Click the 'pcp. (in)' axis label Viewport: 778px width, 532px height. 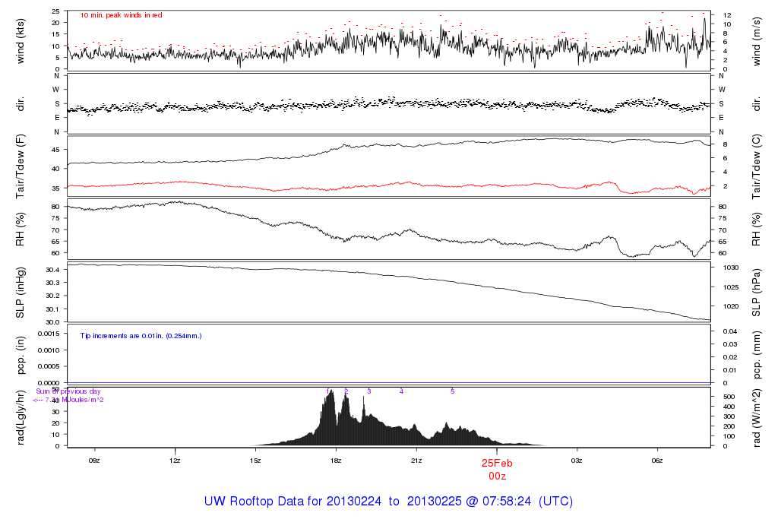pyautogui.click(x=21, y=356)
